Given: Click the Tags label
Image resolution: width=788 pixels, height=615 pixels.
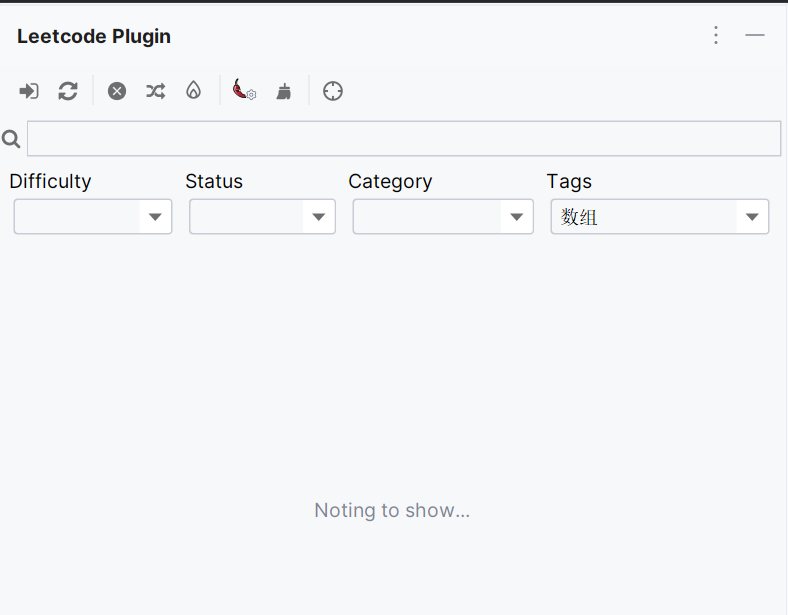Looking at the screenshot, I should pos(569,181).
